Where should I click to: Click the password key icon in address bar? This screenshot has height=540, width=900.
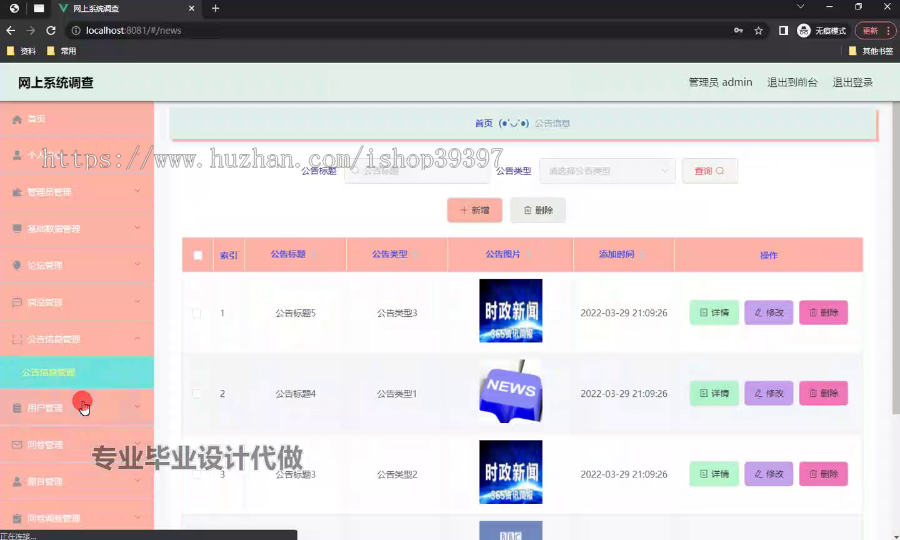pyautogui.click(x=738, y=30)
